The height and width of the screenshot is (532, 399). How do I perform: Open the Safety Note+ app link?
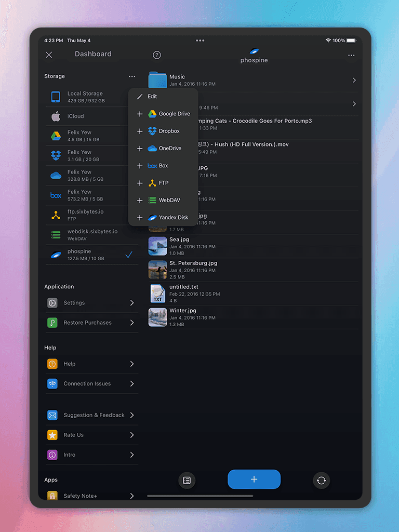point(81,496)
